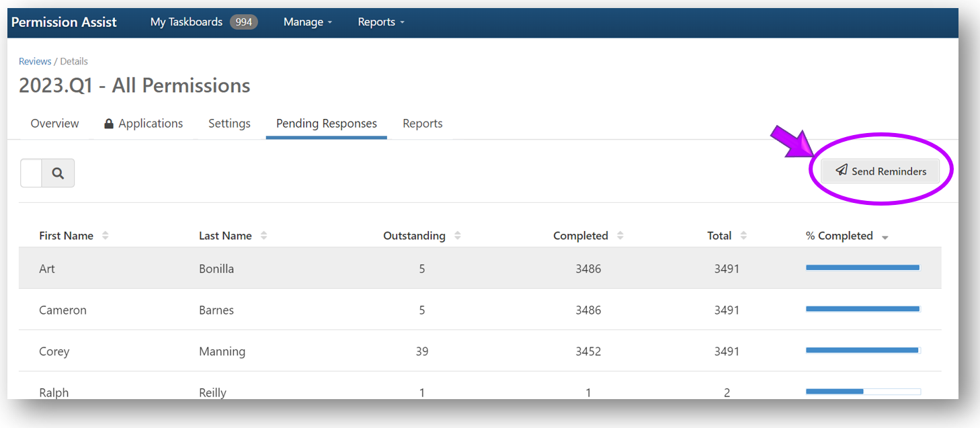
Task: Toggle % Completed descending sort arrow
Action: (885, 237)
